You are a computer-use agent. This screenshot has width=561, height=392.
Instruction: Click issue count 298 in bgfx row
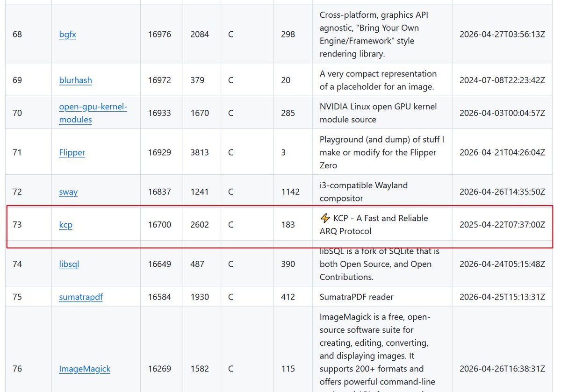pos(288,34)
